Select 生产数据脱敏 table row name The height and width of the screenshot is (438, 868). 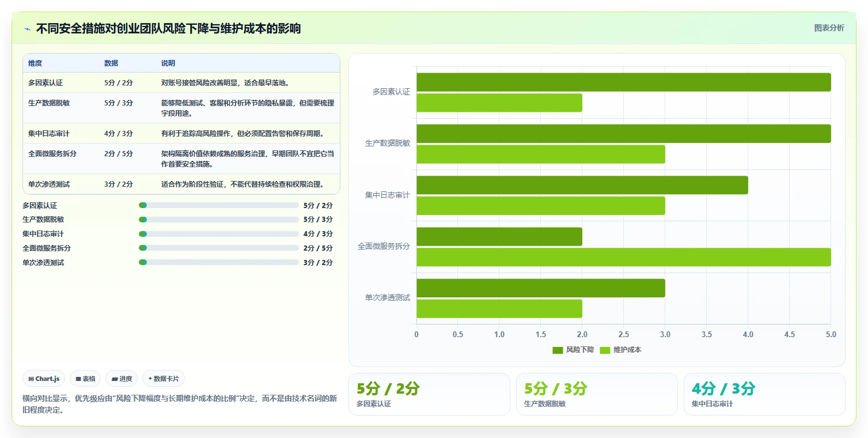[49, 103]
